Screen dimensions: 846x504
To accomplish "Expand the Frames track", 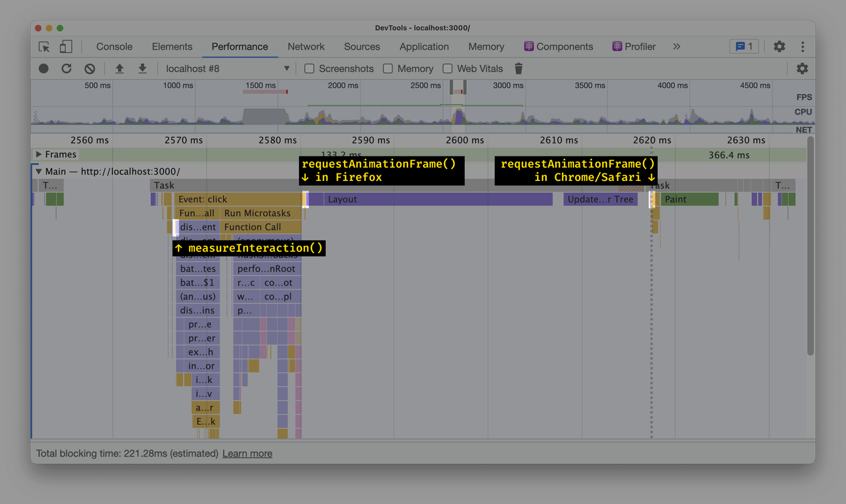I will [39, 154].
